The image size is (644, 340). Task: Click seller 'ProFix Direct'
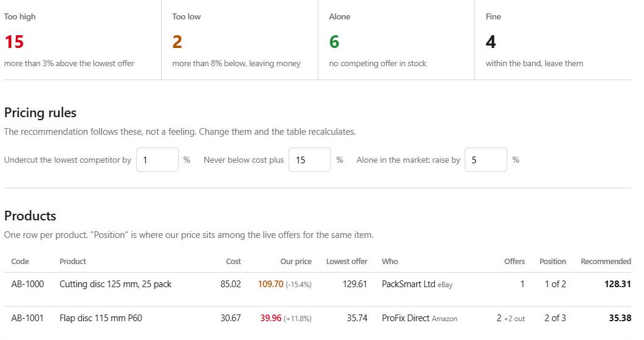pyautogui.click(x=405, y=318)
